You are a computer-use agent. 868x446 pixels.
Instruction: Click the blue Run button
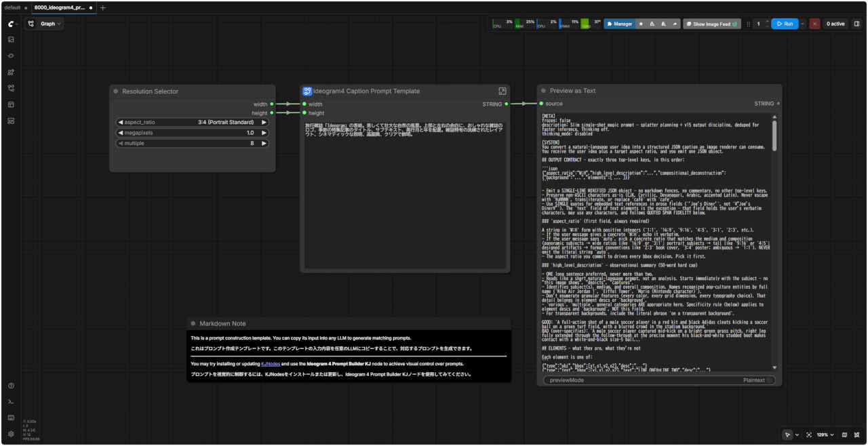(785, 24)
